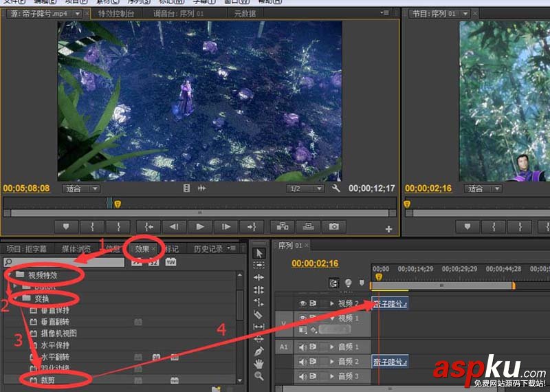The width and height of the screenshot is (550, 392).
Task: Click the Insert edit button
Action: click(283, 227)
